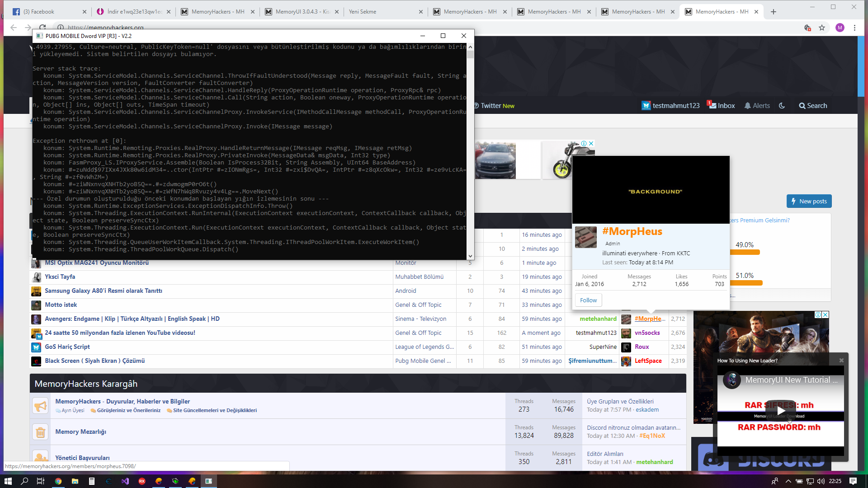Toggle the dark mode moon icon
The image size is (868, 488).
[782, 106]
